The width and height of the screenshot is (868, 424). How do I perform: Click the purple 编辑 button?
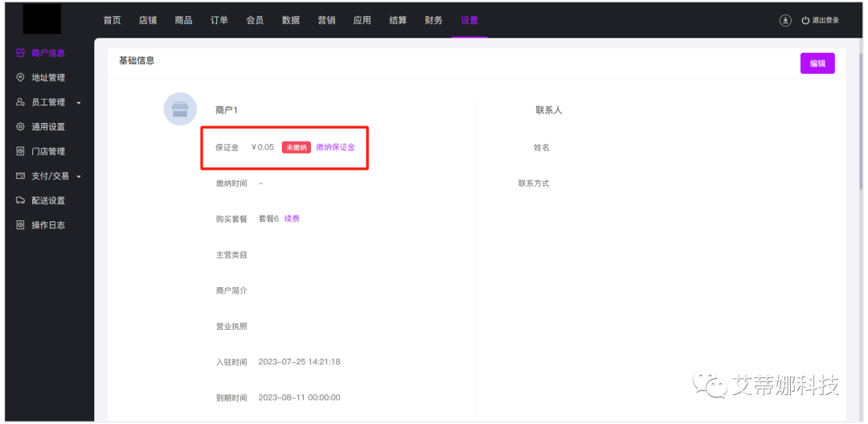817,64
